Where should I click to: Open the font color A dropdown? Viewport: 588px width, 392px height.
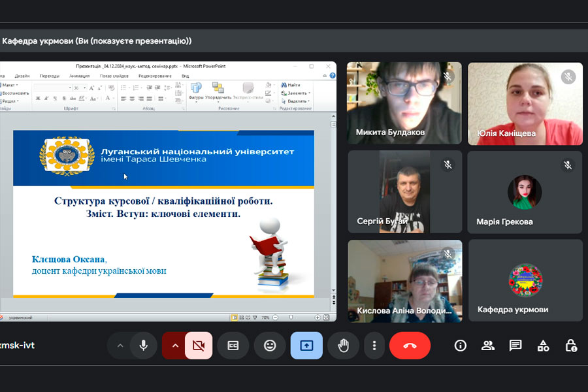(110, 98)
